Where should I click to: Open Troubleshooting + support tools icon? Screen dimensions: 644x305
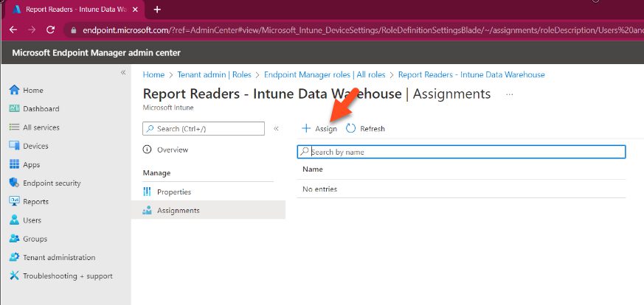click(x=14, y=276)
